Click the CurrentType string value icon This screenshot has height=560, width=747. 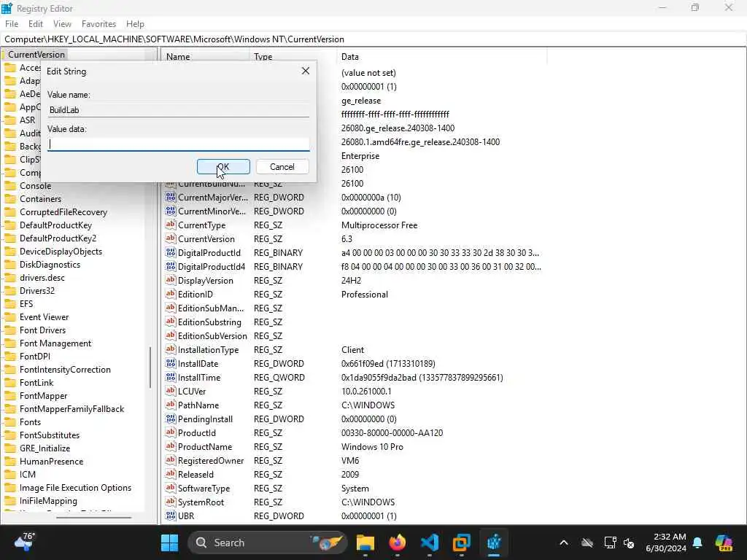click(x=171, y=225)
